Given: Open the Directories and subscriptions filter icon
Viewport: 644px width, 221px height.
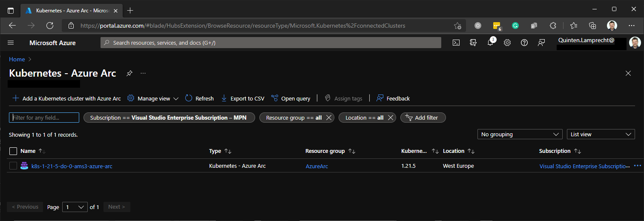Looking at the screenshot, I should pos(473,43).
